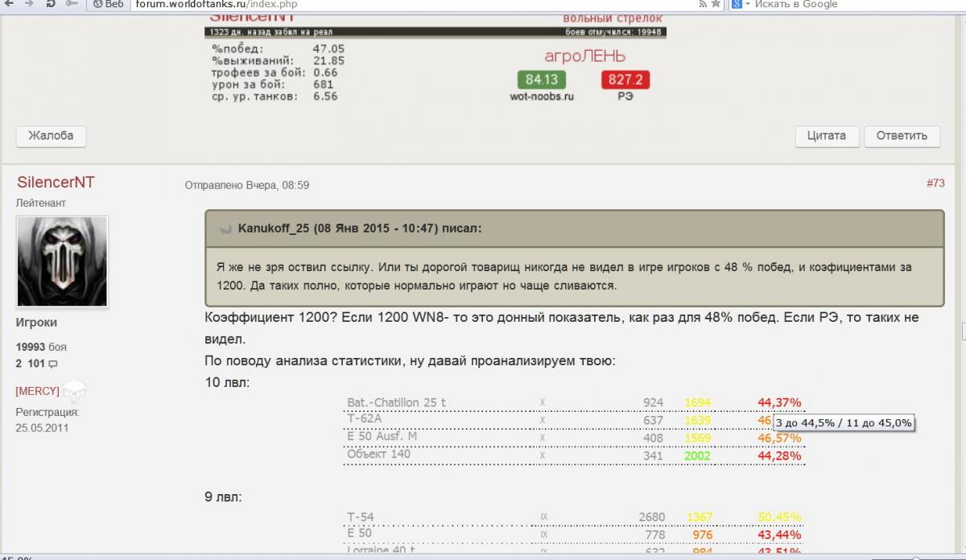966x560 pixels.
Task: Click the browser forward arrow
Action: [30, 4]
